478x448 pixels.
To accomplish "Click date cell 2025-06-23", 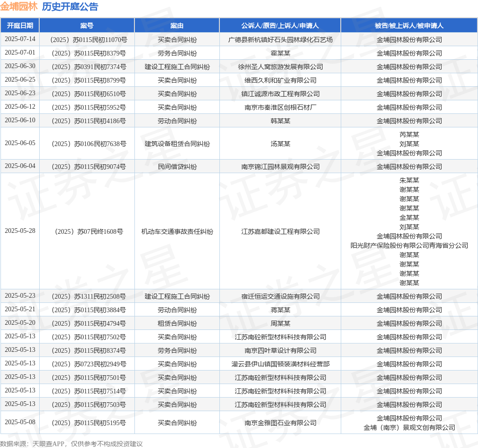I will (20, 93).
